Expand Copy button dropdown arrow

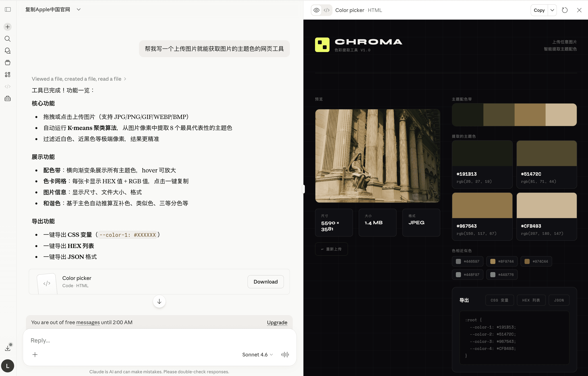552,10
